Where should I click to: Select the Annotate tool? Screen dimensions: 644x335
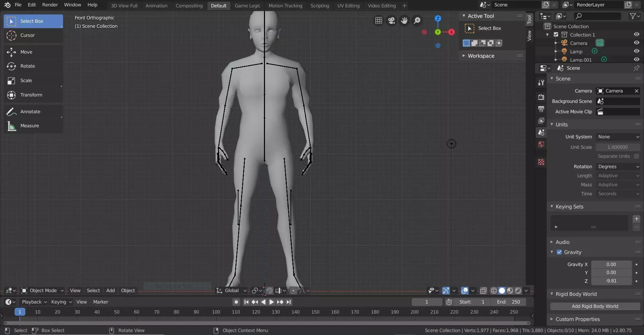[x=33, y=112]
